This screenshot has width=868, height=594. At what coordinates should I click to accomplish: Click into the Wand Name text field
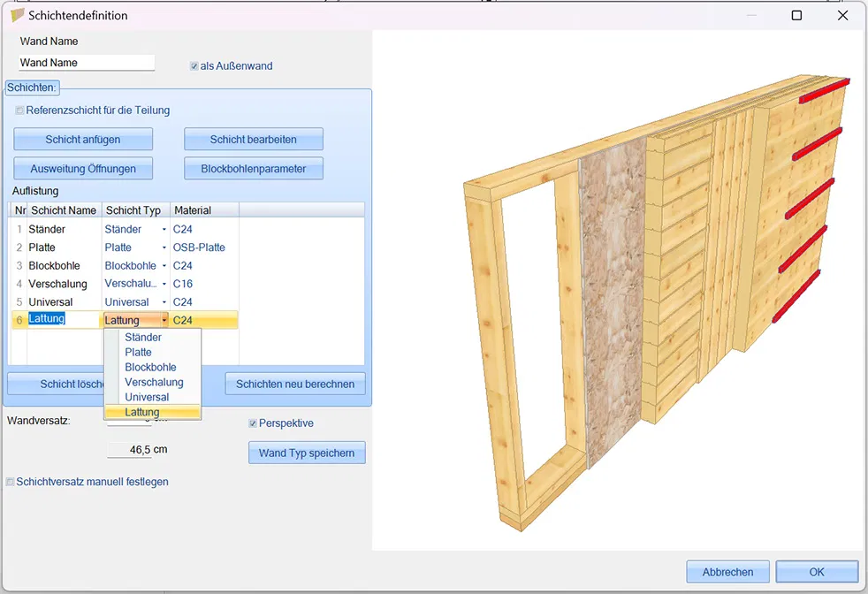tap(87, 63)
